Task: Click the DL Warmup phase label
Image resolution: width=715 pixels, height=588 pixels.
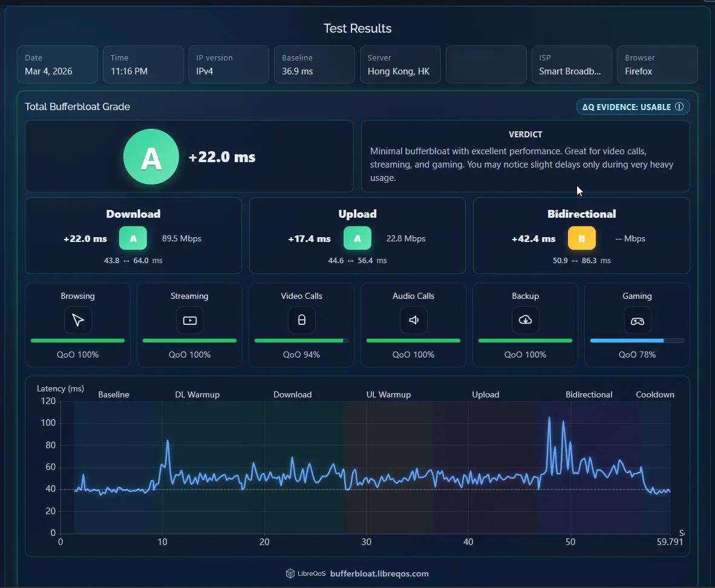Action: pyautogui.click(x=197, y=394)
